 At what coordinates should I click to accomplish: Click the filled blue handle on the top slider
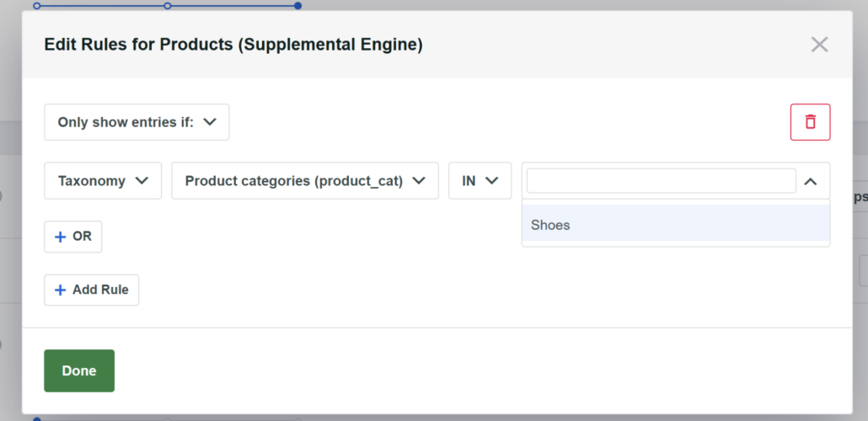point(297,6)
